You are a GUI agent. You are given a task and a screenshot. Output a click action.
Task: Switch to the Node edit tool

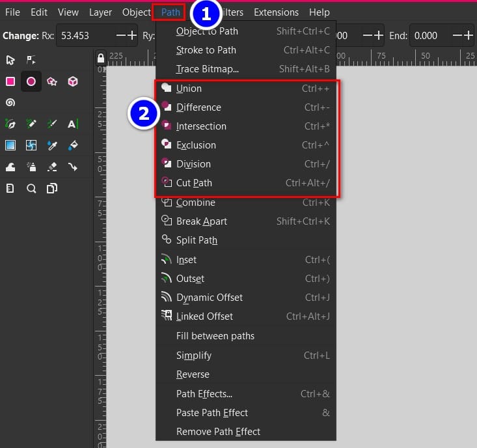coord(31,60)
